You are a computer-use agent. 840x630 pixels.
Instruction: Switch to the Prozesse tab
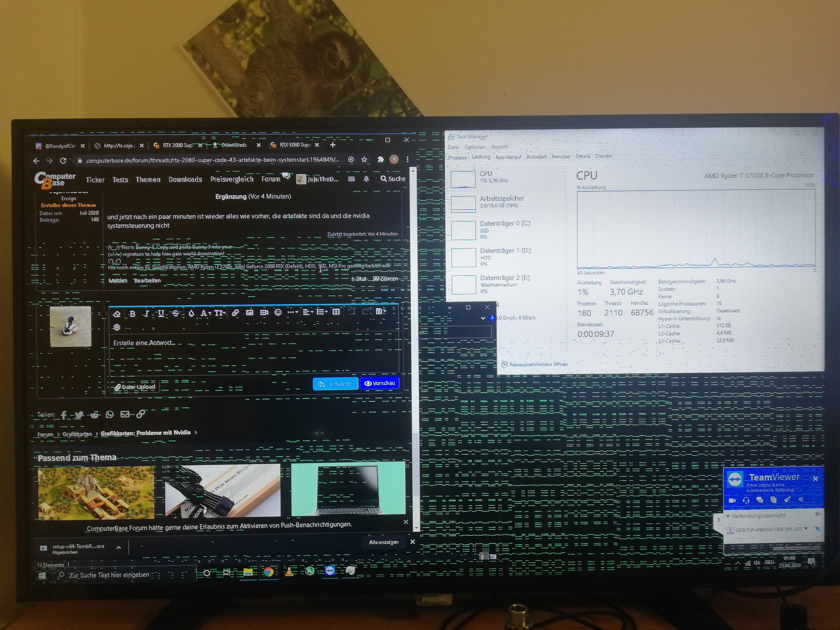[457, 157]
